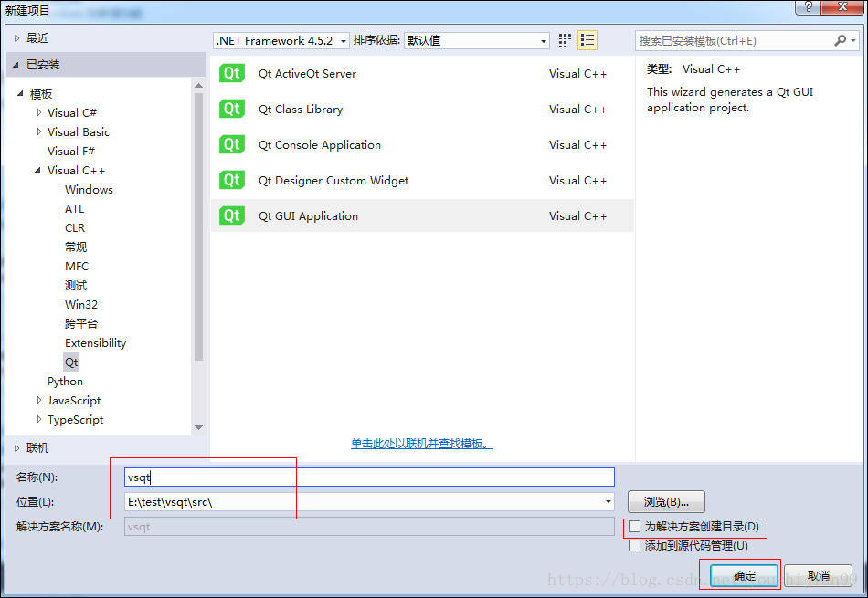Image resolution: width=868 pixels, height=598 pixels.
Task: Select the 测试 template category
Action: 76,286
